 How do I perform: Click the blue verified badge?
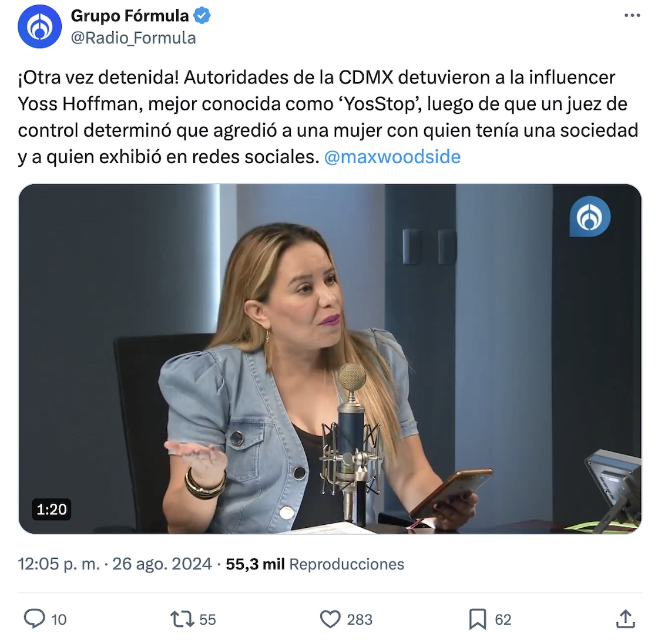202,16
